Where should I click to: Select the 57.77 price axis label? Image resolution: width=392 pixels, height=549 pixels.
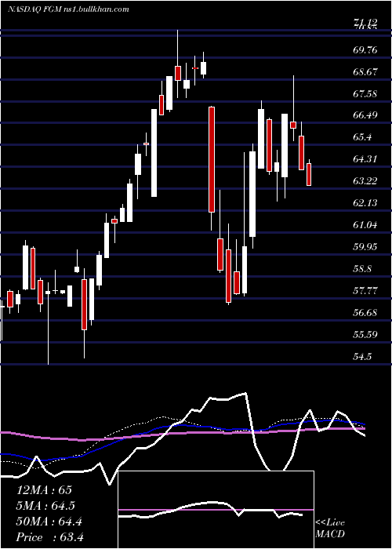click(365, 291)
